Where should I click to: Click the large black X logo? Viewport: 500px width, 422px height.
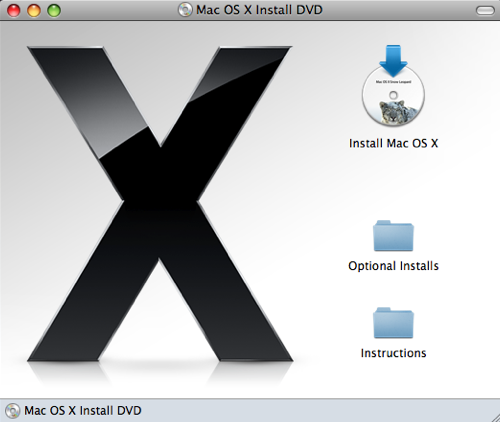[160, 204]
